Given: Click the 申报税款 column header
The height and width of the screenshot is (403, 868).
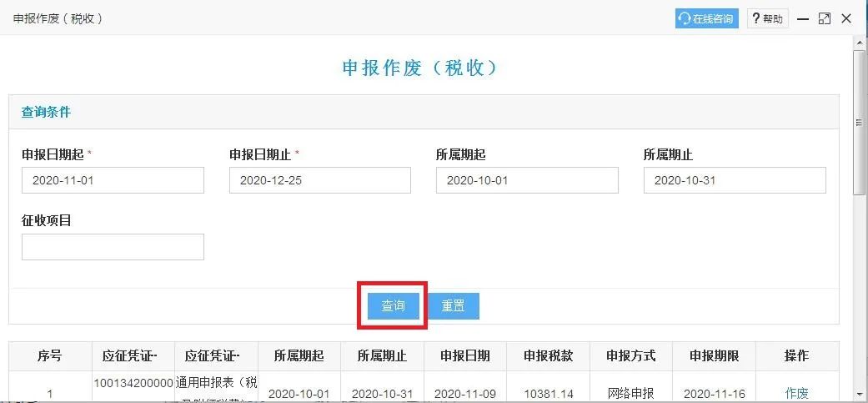Looking at the screenshot, I should click(548, 356).
